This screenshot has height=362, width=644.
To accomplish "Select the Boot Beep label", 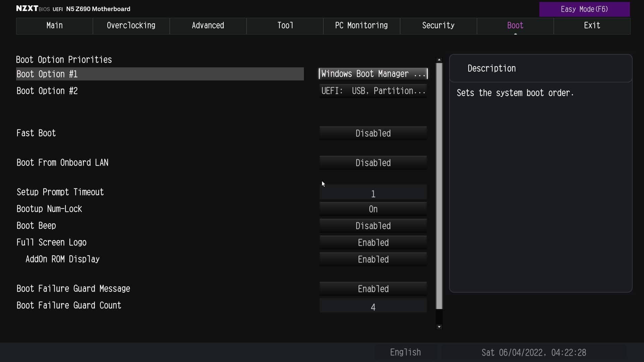I will click(36, 226).
